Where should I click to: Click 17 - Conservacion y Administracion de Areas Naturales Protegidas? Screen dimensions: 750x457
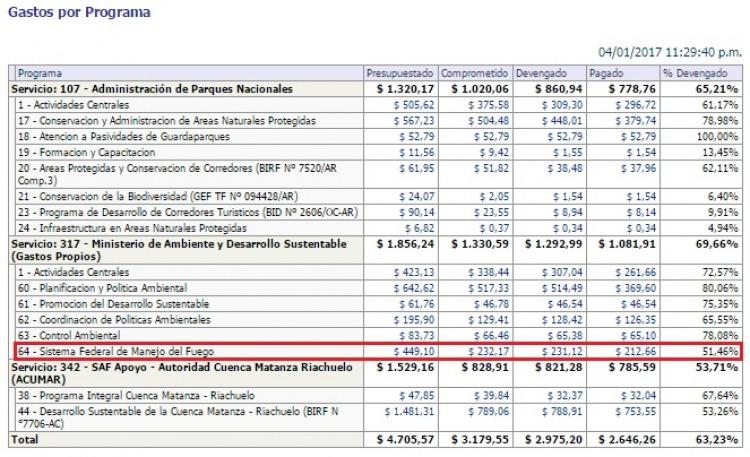tap(167, 121)
